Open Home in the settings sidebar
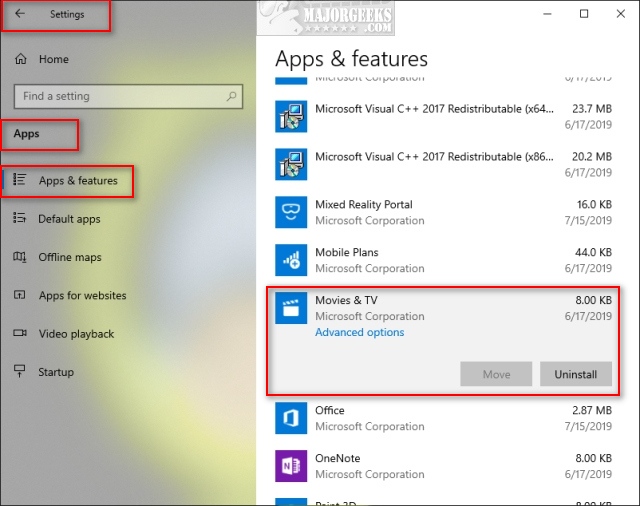The height and width of the screenshot is (506, 640). tap(53, 59)
